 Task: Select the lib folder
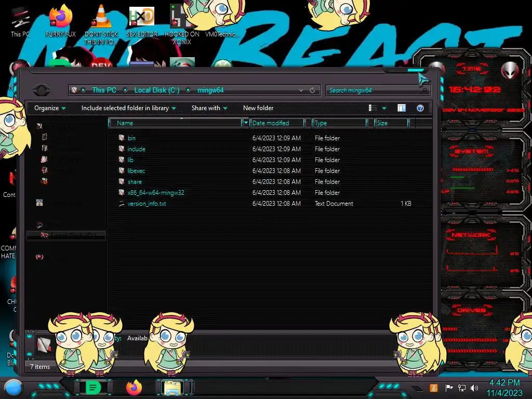(130, 160)
